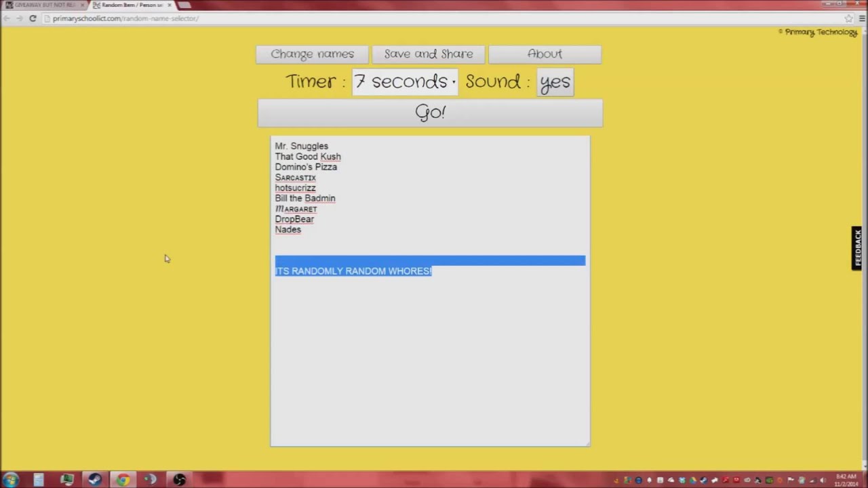
Task: Switch to the GIVEAWAY browser tab
Action: click(x=45, y=5)
